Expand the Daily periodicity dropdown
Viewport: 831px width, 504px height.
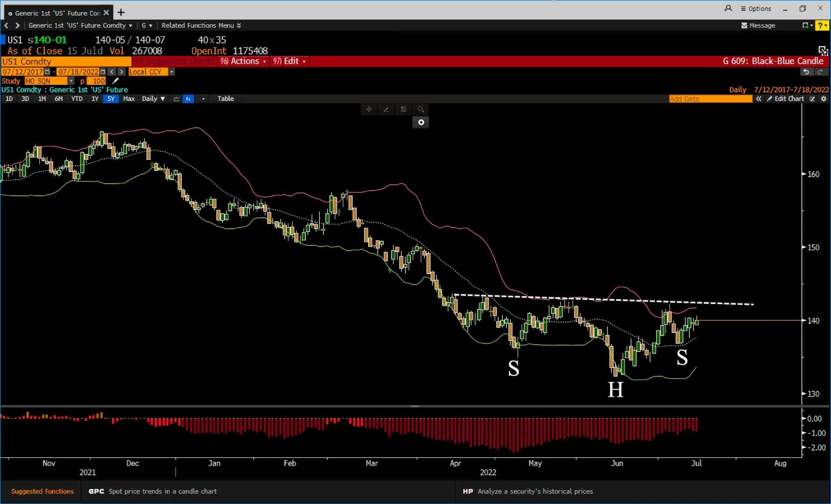click(153, 99)
